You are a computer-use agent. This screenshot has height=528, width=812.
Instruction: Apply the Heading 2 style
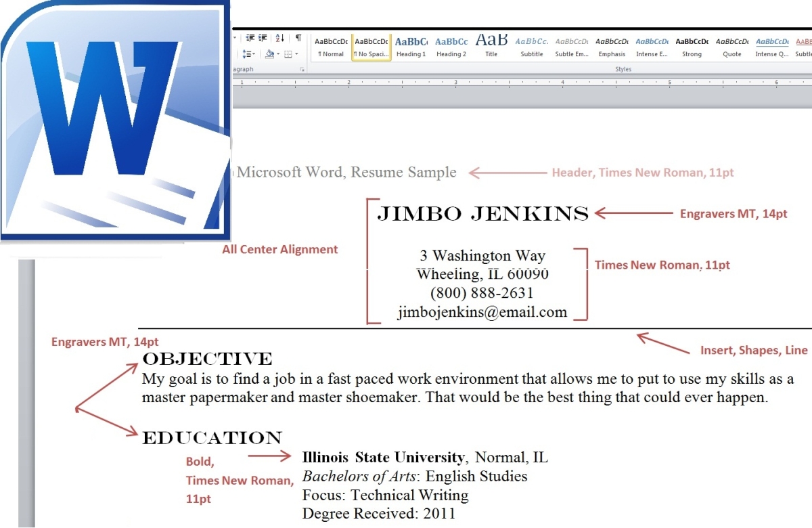coord(451,45)
